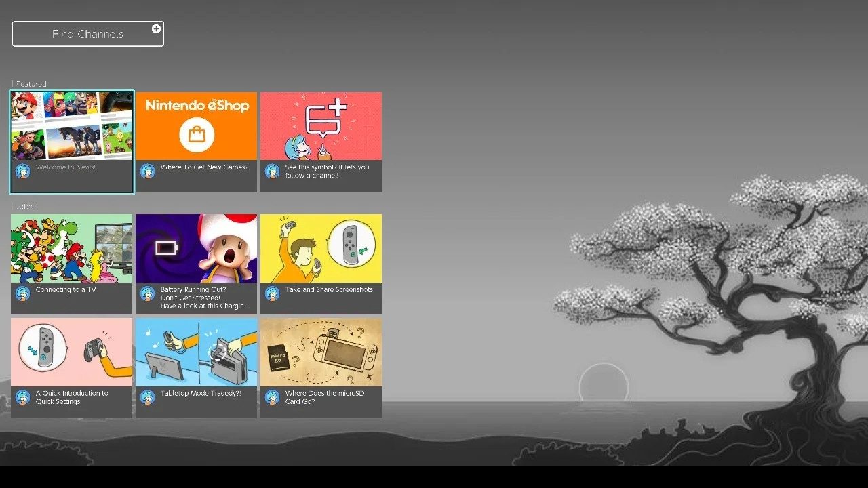Select 'Tabletop Mode Tragedy?!' title text
This screenshot has width=868, height=488.
point(201,394)
